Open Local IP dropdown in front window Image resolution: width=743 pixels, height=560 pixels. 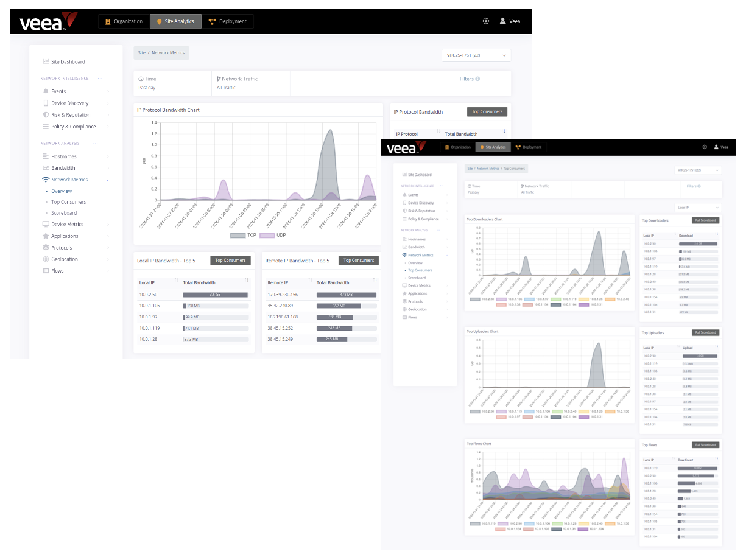coord(698,207)
